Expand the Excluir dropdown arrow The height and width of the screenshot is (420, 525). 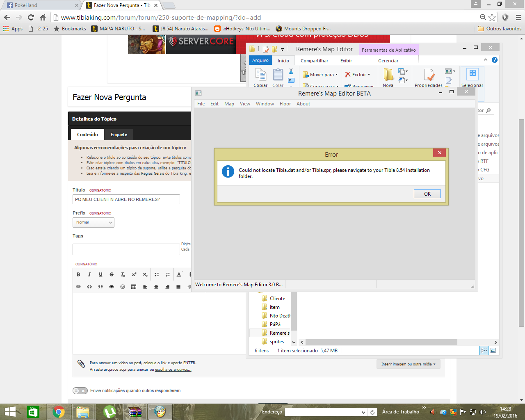369,75
